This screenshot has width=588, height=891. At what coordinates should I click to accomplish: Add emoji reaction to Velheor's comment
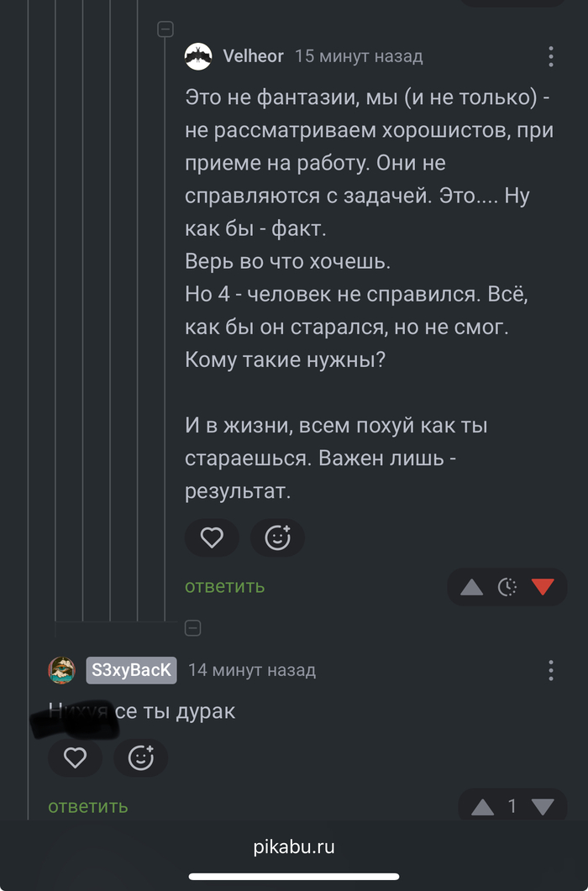(277, 537)
